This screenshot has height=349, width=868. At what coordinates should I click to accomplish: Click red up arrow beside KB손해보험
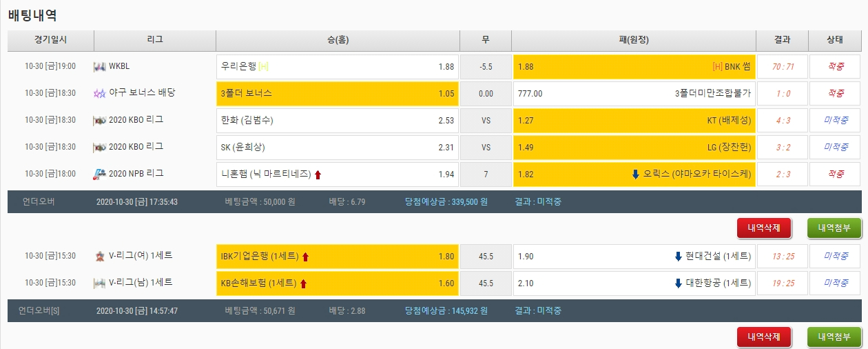point(304,283)
